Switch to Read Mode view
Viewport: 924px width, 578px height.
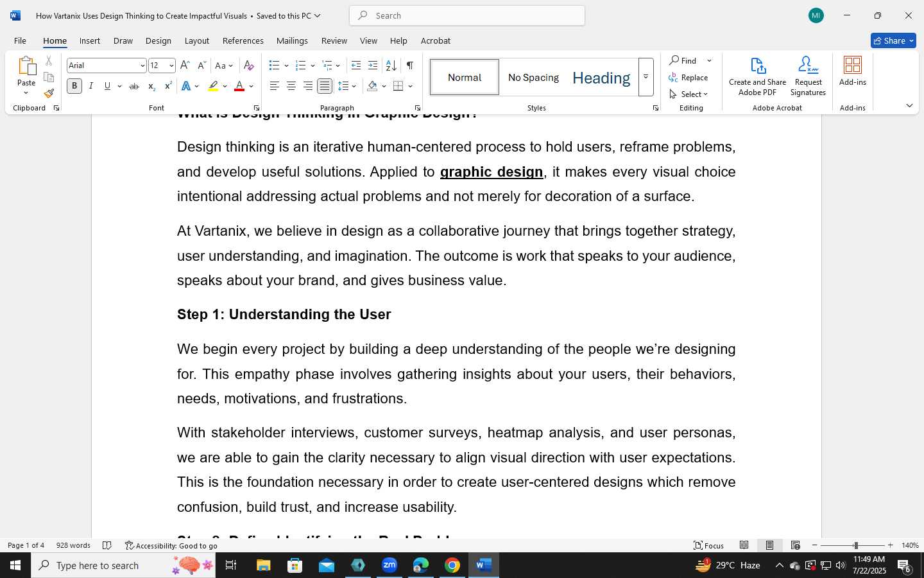coord(744,545)
